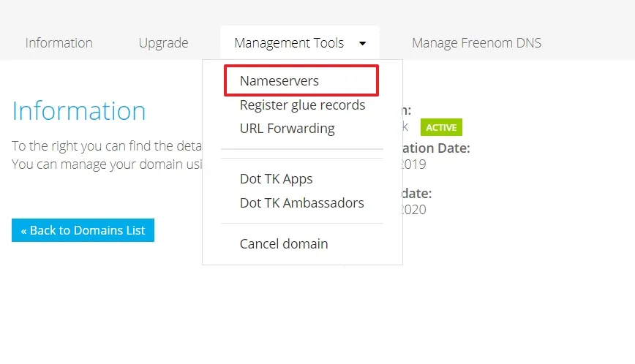Collapse the Management Tools menu

coord(300,43)
